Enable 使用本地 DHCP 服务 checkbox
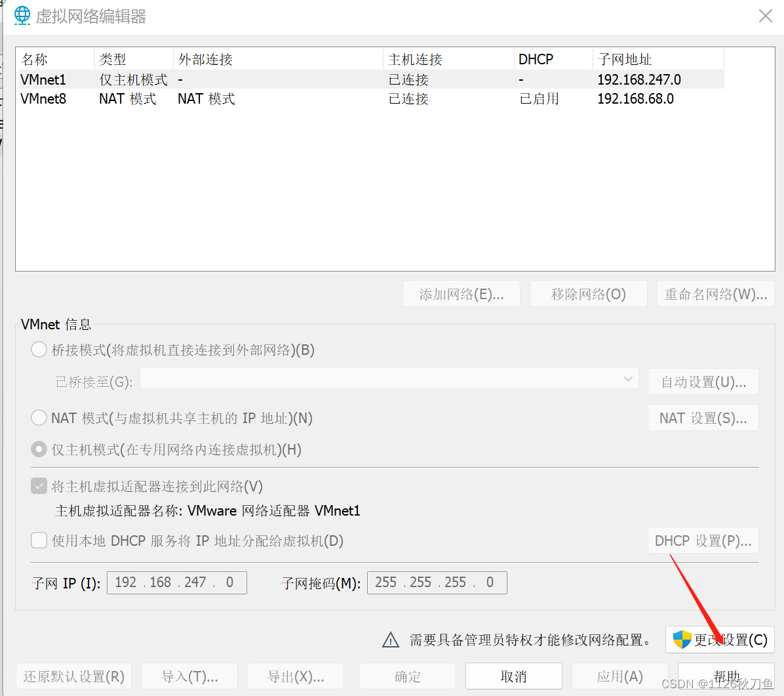Viewport: 784px width, 696px height. (x=39, y=541)
